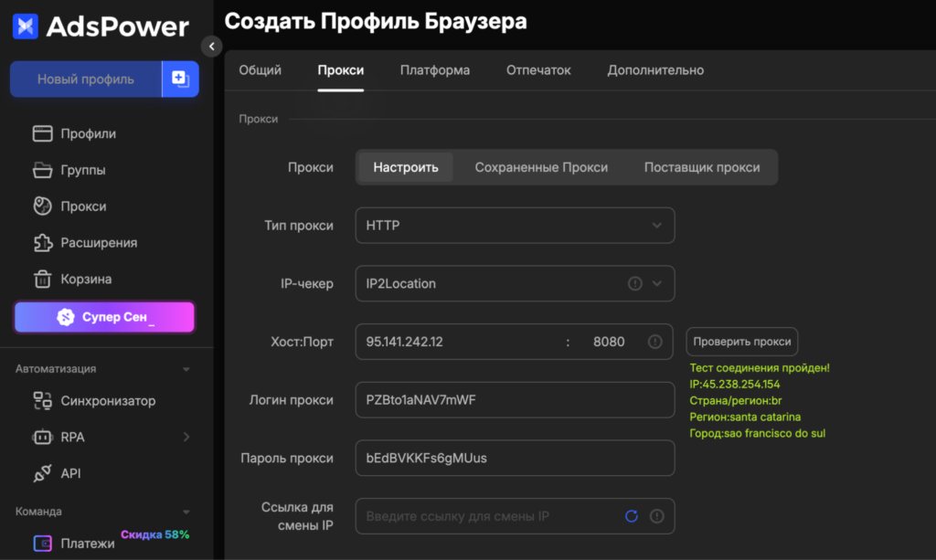The image size is (936, 560).
Task: Collapse the Автоматизация section chevron
Action: click(186, 368)
